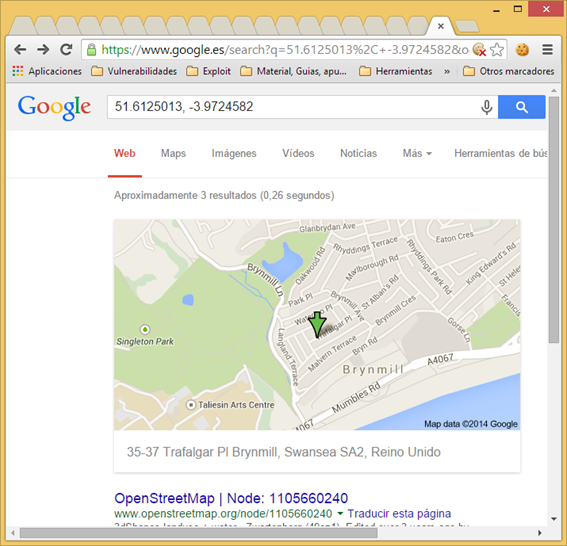Click the blocked cookies icon in the address bar

[x=479, y=50]
